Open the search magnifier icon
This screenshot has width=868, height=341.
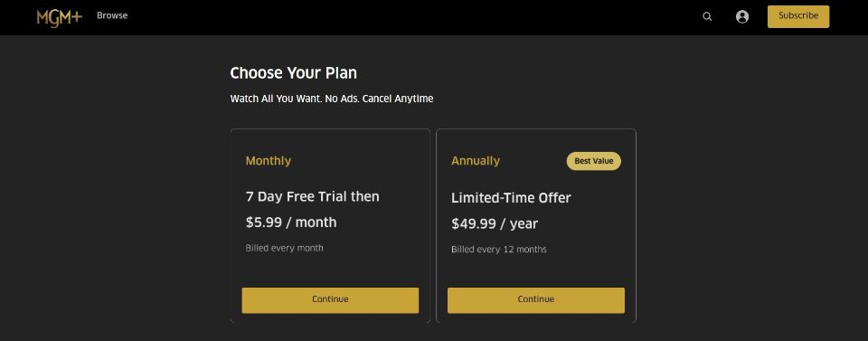707,16
